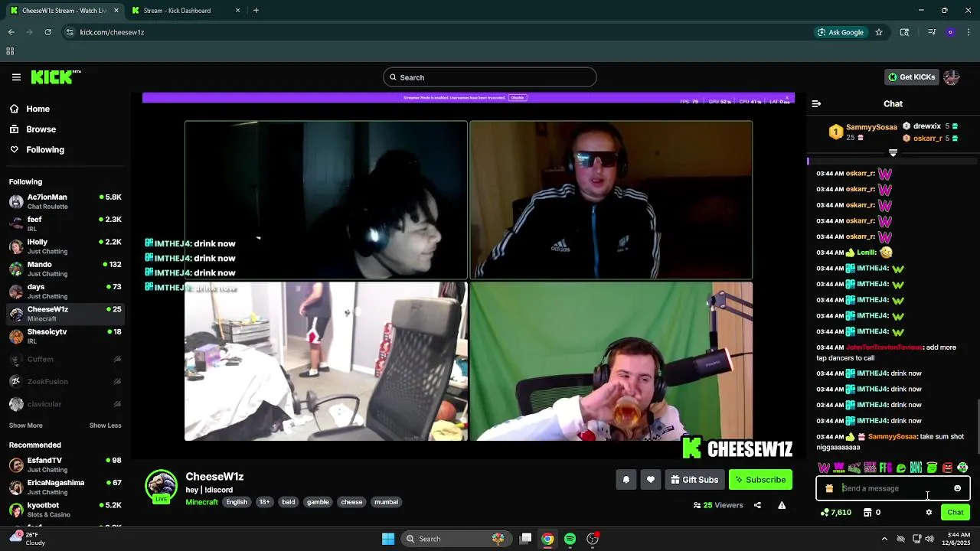Screen dimensions: 980x551
Task: Open Chrome from the taskbar
Action: click(x=547, y=539)
